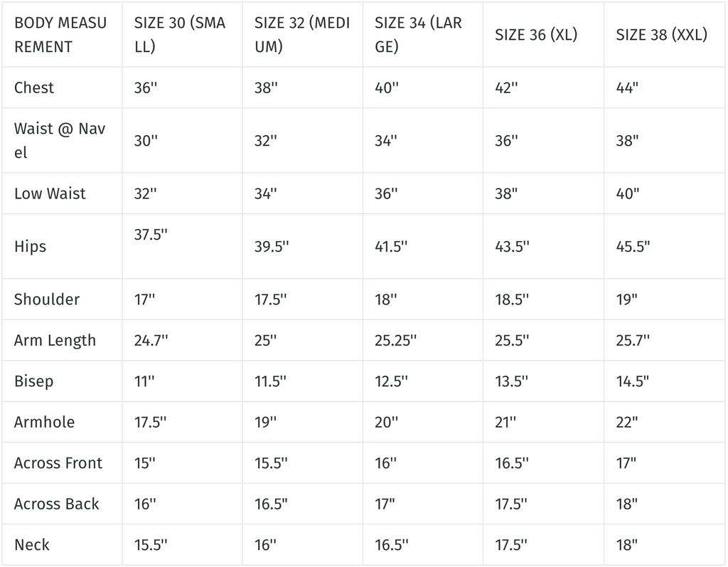Click the 25.25'' Arm Length value
Image resolution: width=728 pixels, height=567 pixels.
(x=395, y=340)
